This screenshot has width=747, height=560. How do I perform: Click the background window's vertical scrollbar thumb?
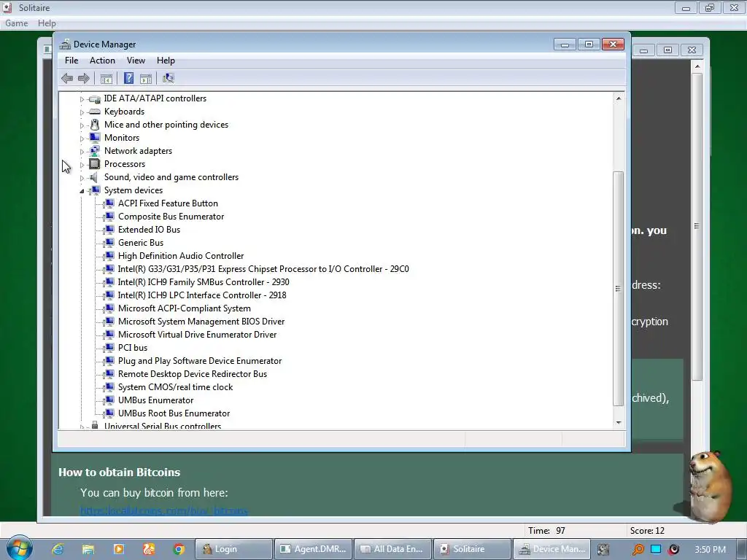(x=697, y=226)
